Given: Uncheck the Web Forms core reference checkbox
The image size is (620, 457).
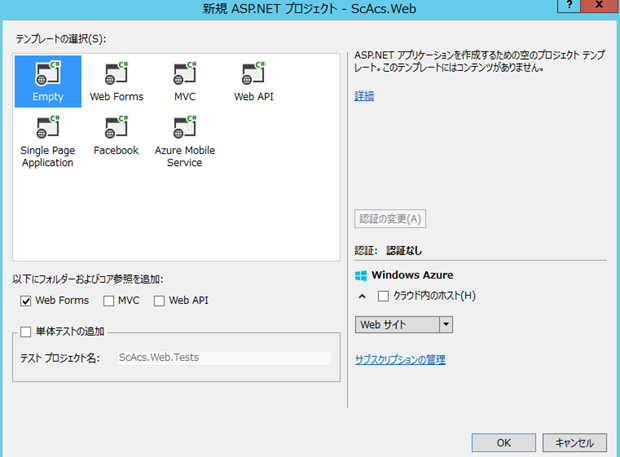Looking at the screenshot, I should (26, 301).
